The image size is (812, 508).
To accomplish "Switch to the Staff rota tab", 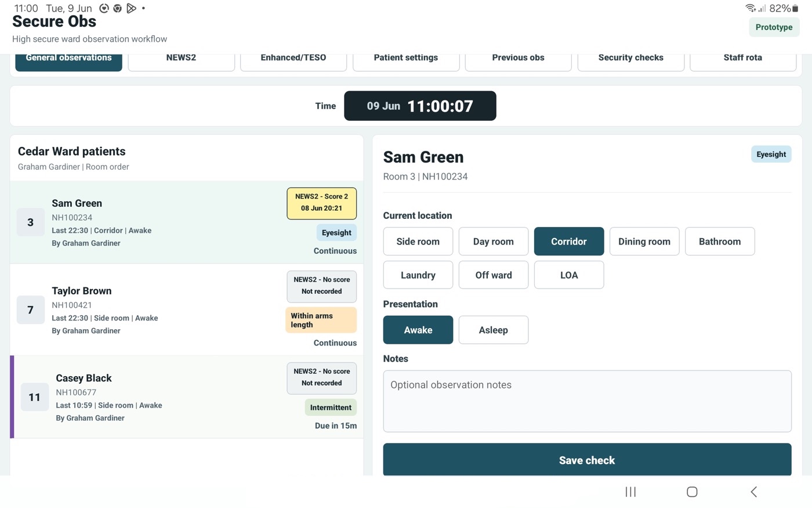I will click(x=743, y=62).
